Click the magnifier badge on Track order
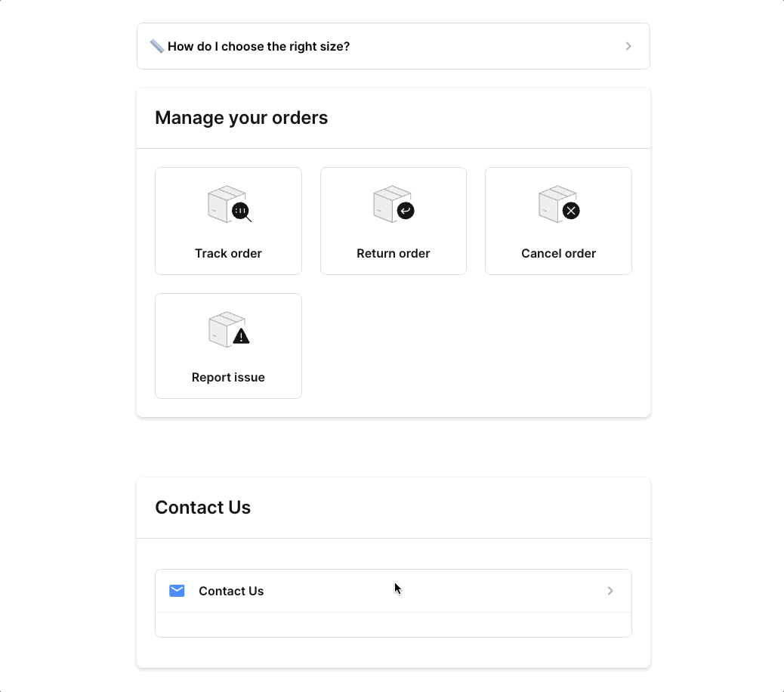The width and height of the screenshot is (784, 692). pyautogui.click(x=241, y=212)
